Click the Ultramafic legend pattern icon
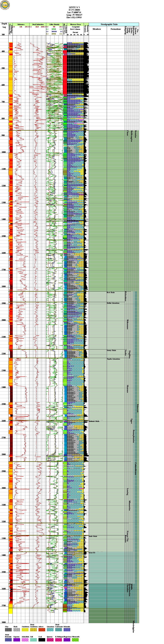This screenshot has height=644, width=164. point(75,639)
